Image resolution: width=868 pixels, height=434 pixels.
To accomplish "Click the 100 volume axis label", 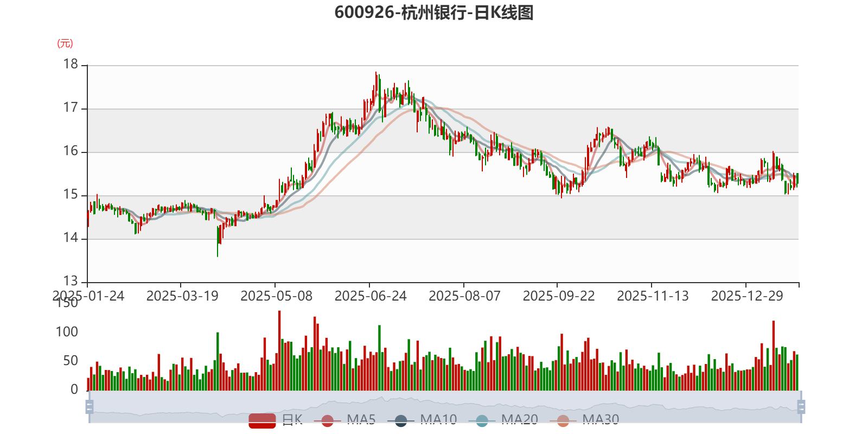I will [67, 332].
